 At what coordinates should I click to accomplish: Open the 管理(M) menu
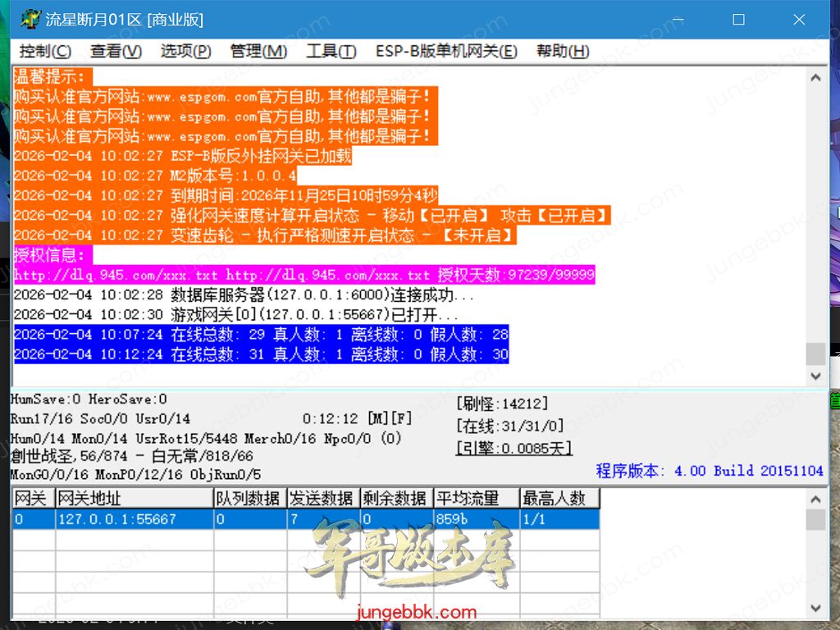(x=258, y=51)
